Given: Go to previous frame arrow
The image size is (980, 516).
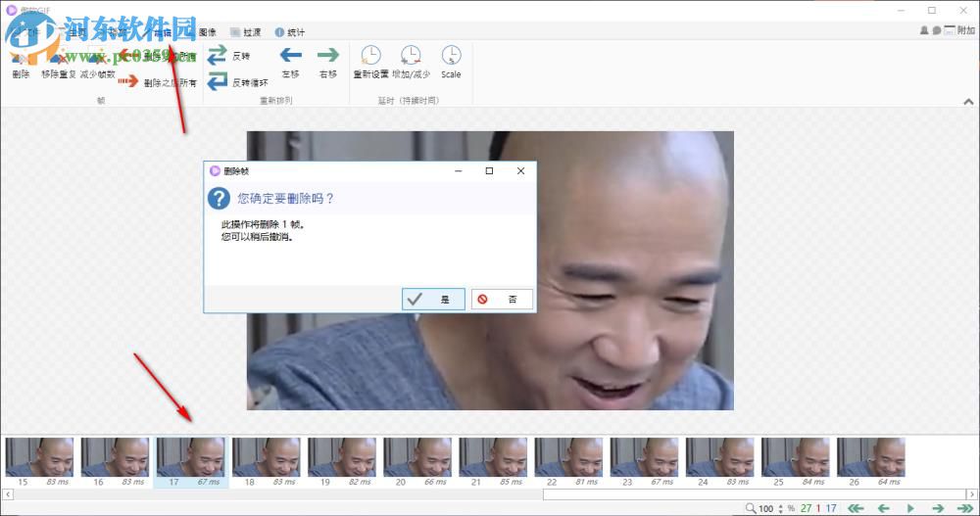Looking at the screenshot, I should (883, 508).
